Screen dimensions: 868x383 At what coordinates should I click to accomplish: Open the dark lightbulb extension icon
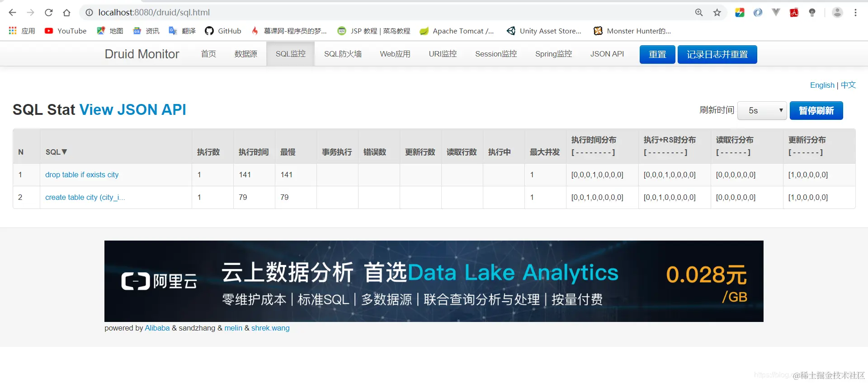(812, 13)
